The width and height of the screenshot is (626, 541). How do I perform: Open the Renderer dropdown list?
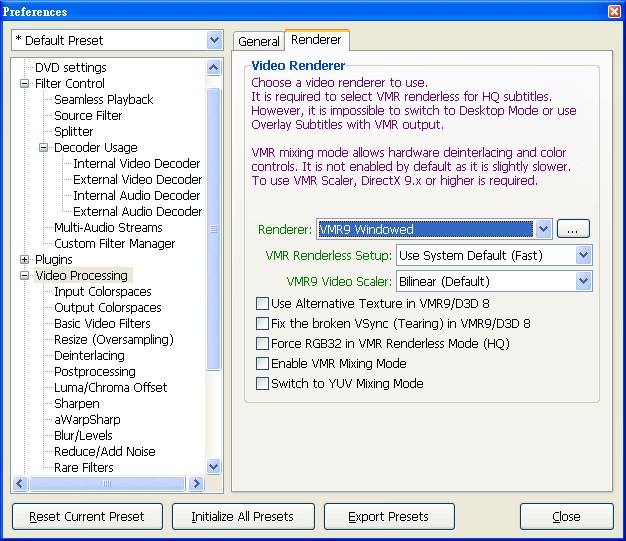click(542, 229)
